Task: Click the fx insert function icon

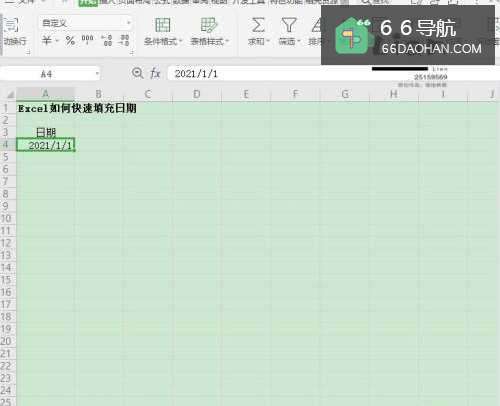Action: click(x=155, y=73)
